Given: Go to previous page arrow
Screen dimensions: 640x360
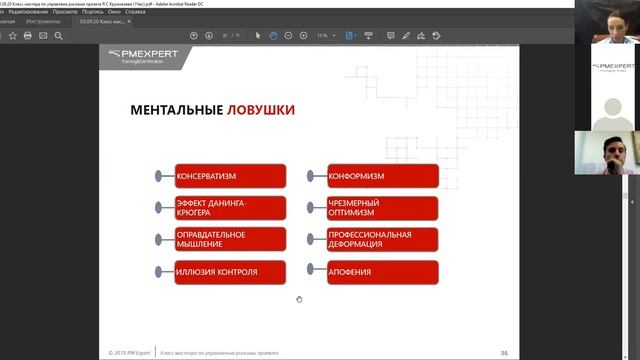Looking at the screenshot, I should pyautogui.click(x=194, y=36).
